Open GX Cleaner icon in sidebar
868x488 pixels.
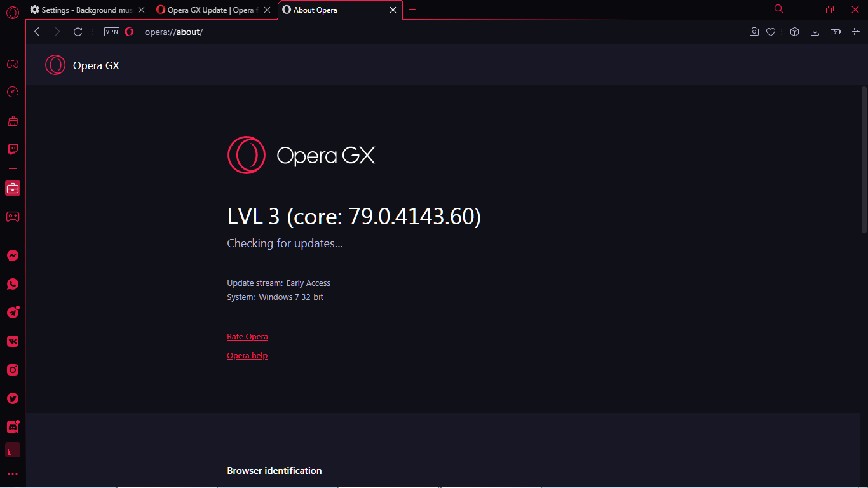(13, 121)
